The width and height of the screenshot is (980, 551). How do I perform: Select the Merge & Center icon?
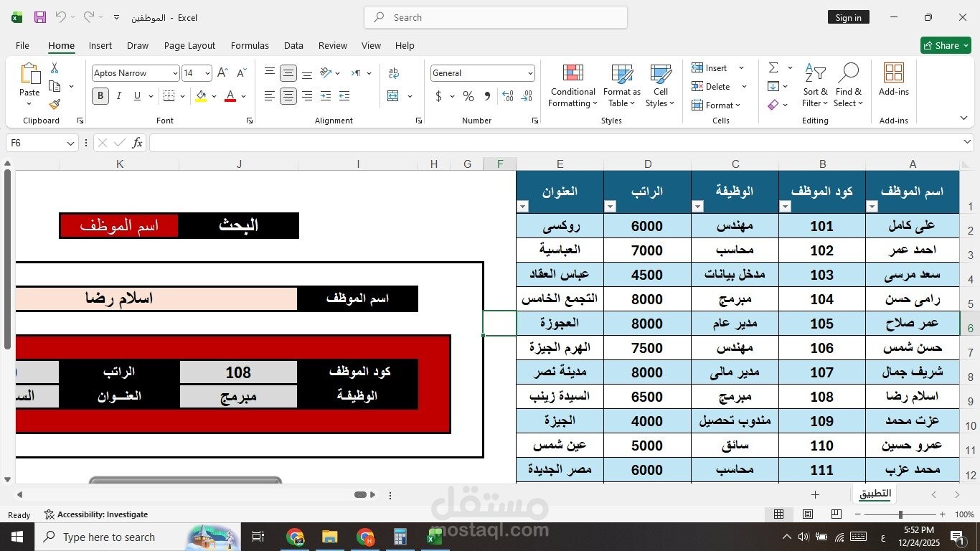pos(391,95)
